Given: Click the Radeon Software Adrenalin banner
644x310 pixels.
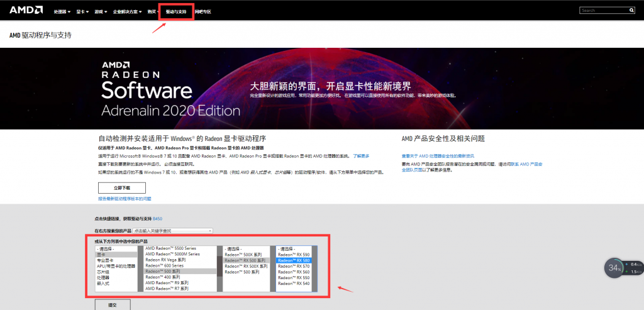Looking at the screenshot, I should [x=322, y=89].
